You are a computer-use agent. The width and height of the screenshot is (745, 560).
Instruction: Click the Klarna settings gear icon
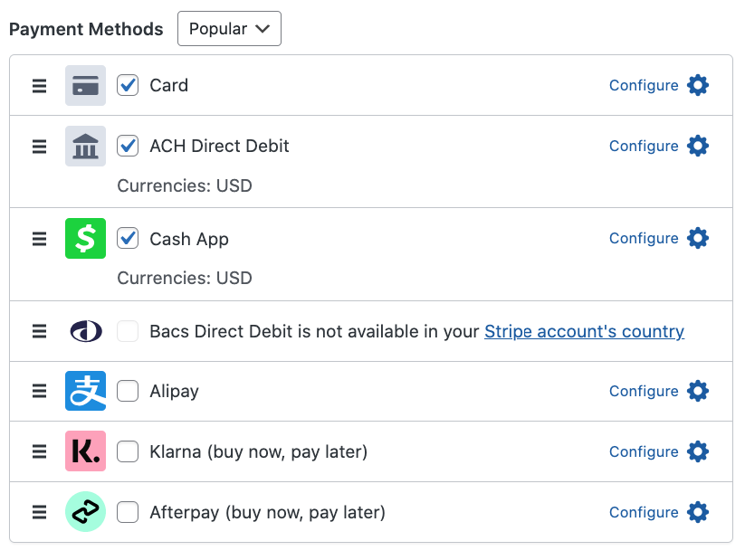point(697,451)
